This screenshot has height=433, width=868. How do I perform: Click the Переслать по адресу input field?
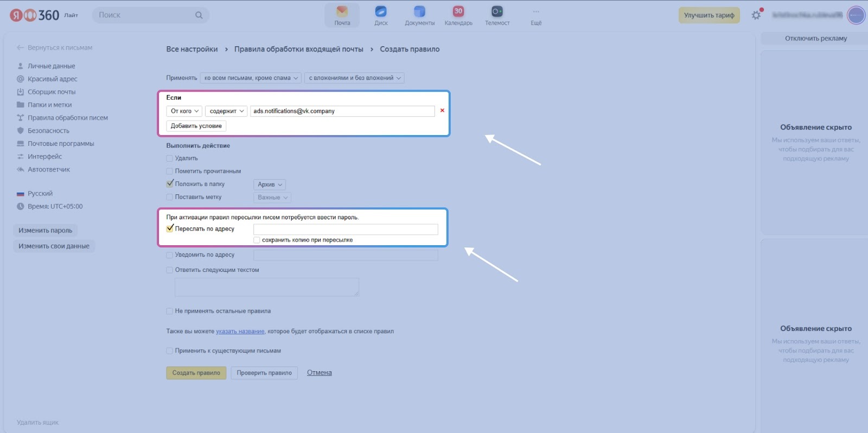point(346,230)
